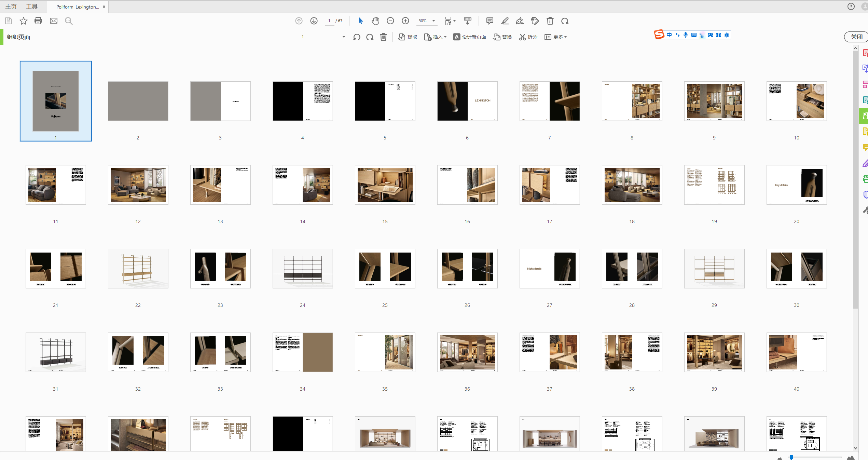Select page 1 thumbnail
868x460 pixels.
(56, 101)
